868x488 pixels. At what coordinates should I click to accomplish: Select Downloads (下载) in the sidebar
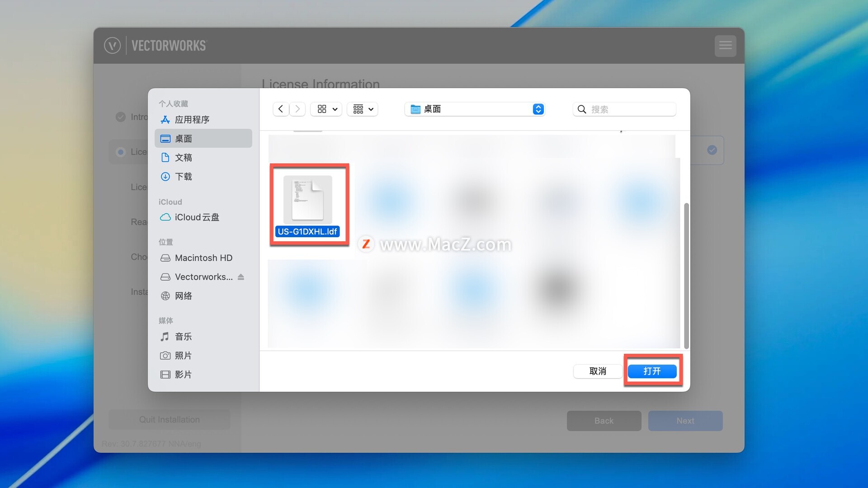(x=183, y=176)
